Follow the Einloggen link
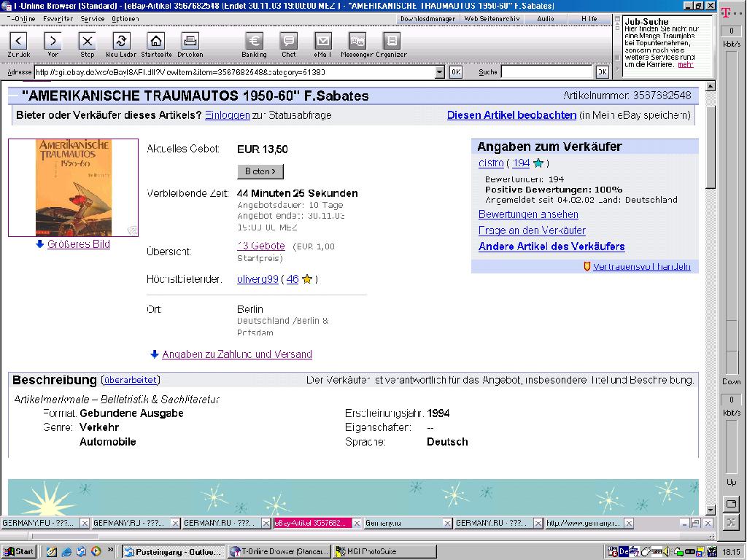The image size is (747, 560). (228, 115)
